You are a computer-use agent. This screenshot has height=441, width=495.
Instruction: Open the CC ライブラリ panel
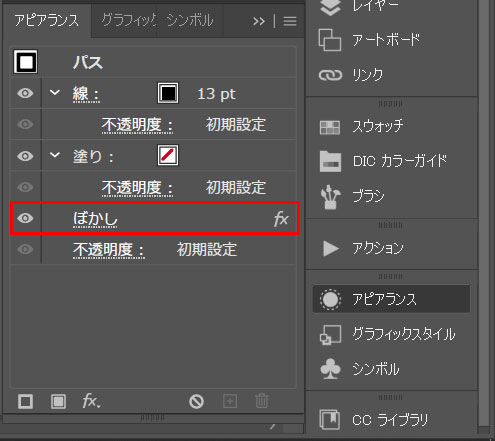(373, 420)
